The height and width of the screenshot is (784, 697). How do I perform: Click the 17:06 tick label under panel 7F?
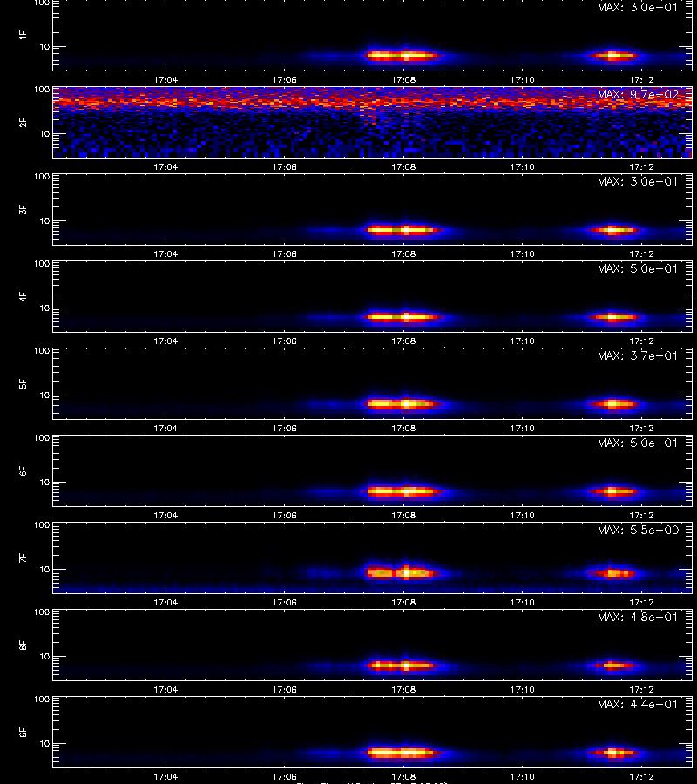(285, 603)
